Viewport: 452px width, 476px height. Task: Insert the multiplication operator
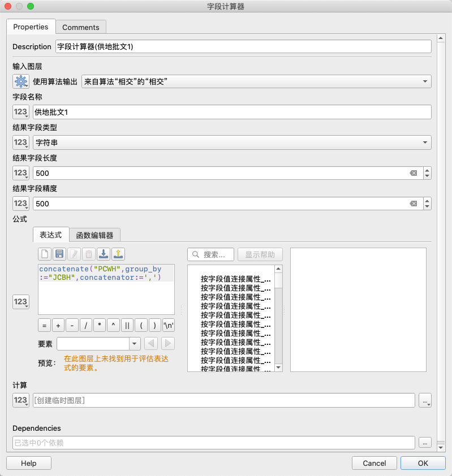[100, 326]
